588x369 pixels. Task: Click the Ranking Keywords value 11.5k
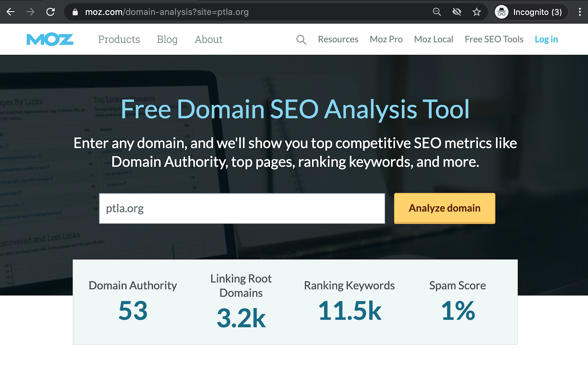(x=349, y=311)
